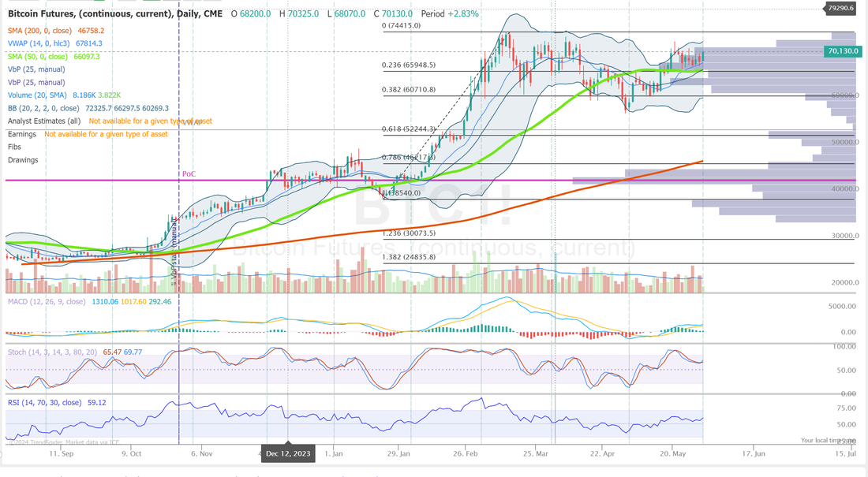Click the 9. Oct date on time axis
Screen dimensions: 868x477
point(131,453)
